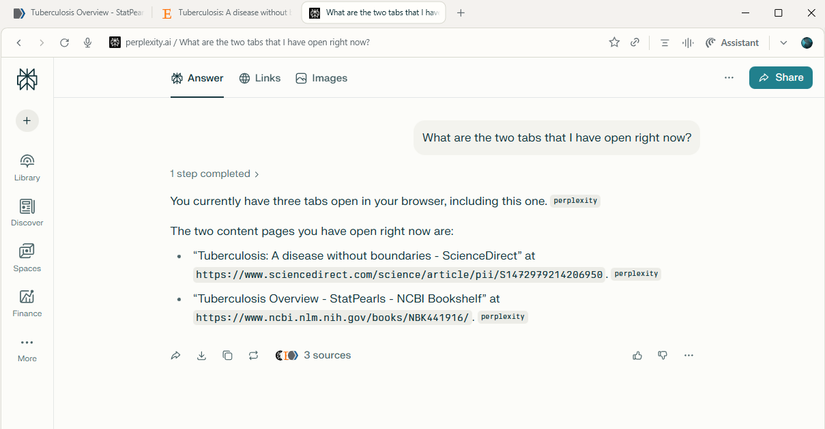The height and width of the screenshot is (429, 825).
Task: Click the address bar showing perplexity.ai
Action: coord(350,43)
